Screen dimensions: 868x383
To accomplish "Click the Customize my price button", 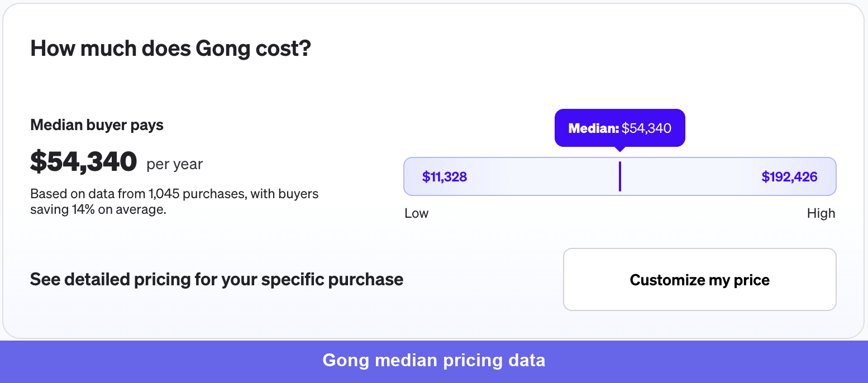I will click(699, 279).
